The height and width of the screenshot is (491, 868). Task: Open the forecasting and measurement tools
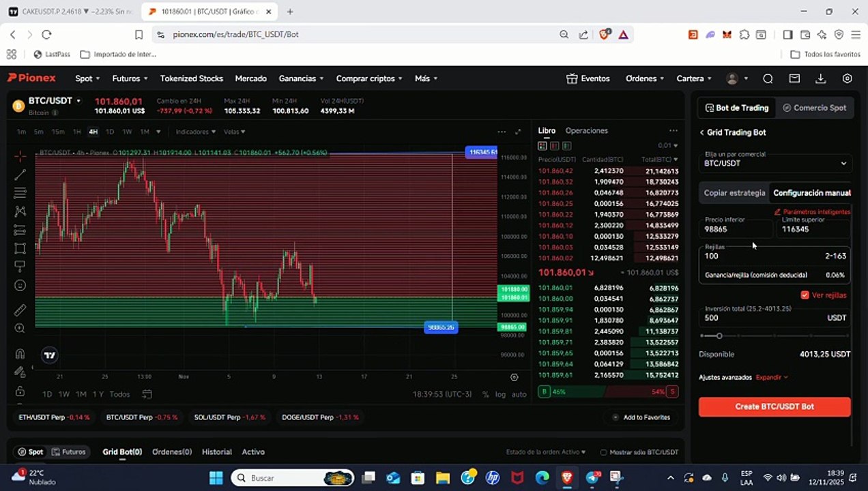(20, 230)
